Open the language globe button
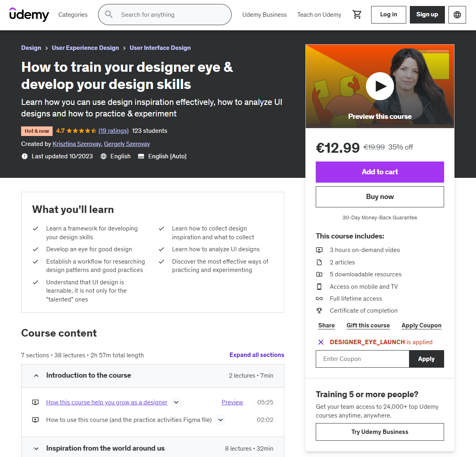The image size is (476, 457). (457, 15)
